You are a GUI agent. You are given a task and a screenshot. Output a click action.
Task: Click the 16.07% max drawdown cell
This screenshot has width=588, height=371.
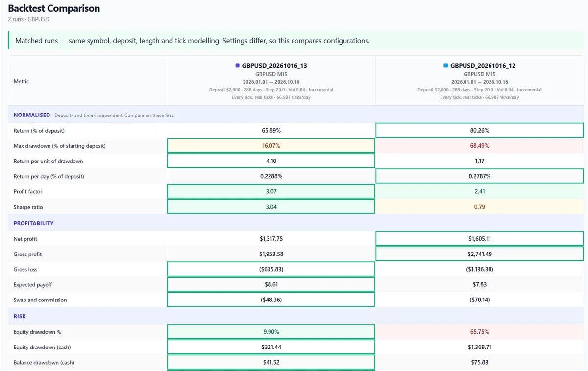[x=271, y=146]
